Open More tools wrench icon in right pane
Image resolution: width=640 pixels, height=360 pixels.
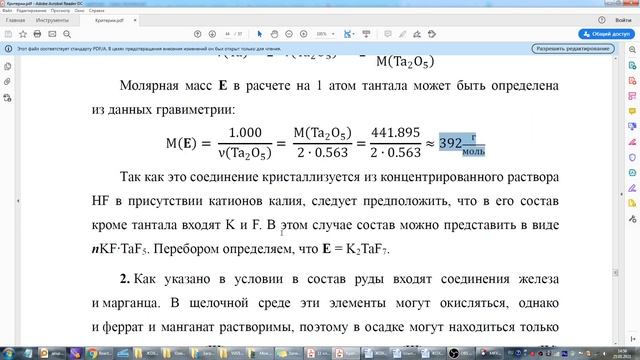coord(632,219)
